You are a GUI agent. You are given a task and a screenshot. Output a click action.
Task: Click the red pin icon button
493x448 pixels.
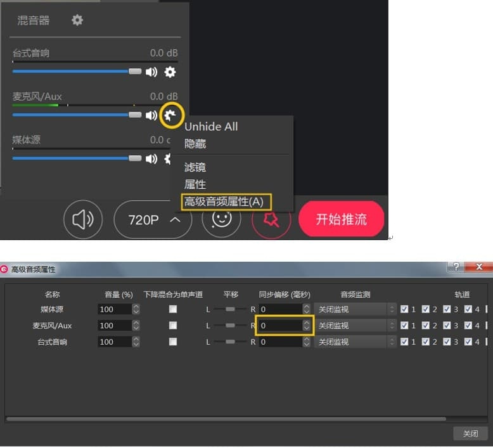[271, 220]
